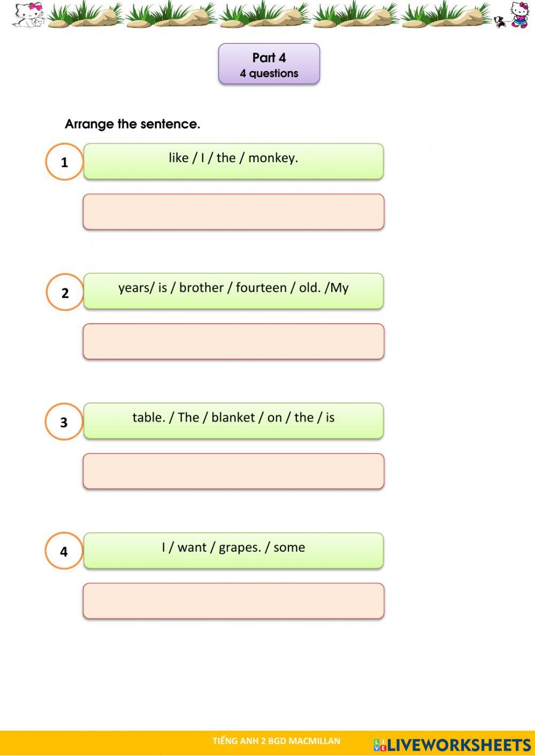Click the number 1 circle badge
This screenshot has height=756, width=535.
[64, 162]
